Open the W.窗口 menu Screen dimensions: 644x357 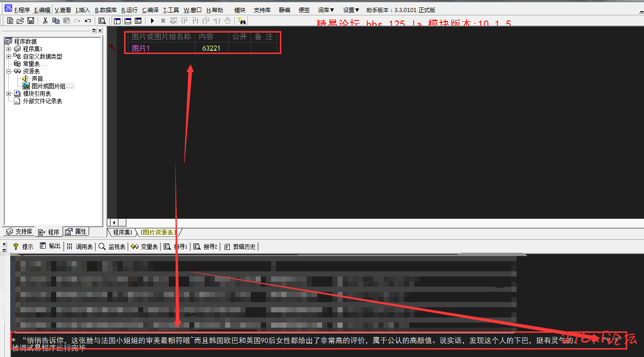(193, 10)
